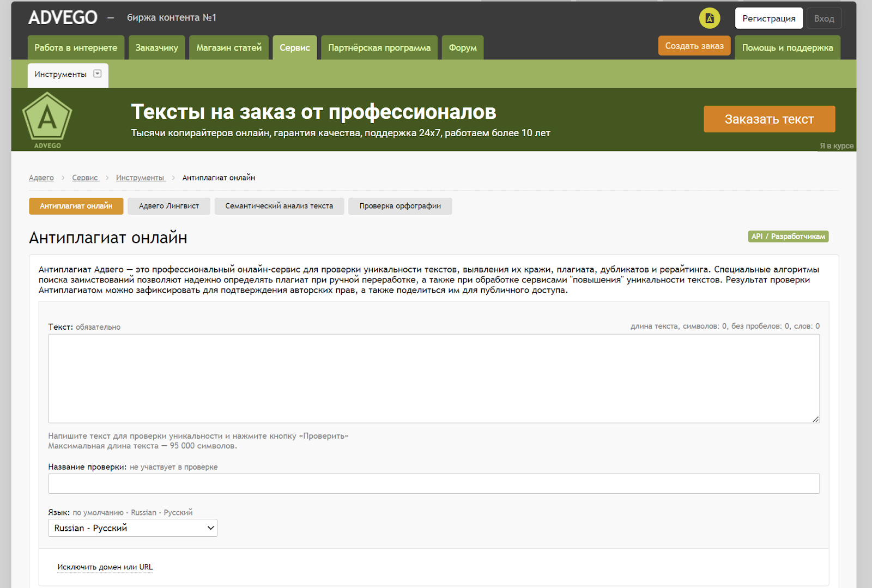
Task: Click the Инструменты submenu tab
Action: click(x=68, y=75)
